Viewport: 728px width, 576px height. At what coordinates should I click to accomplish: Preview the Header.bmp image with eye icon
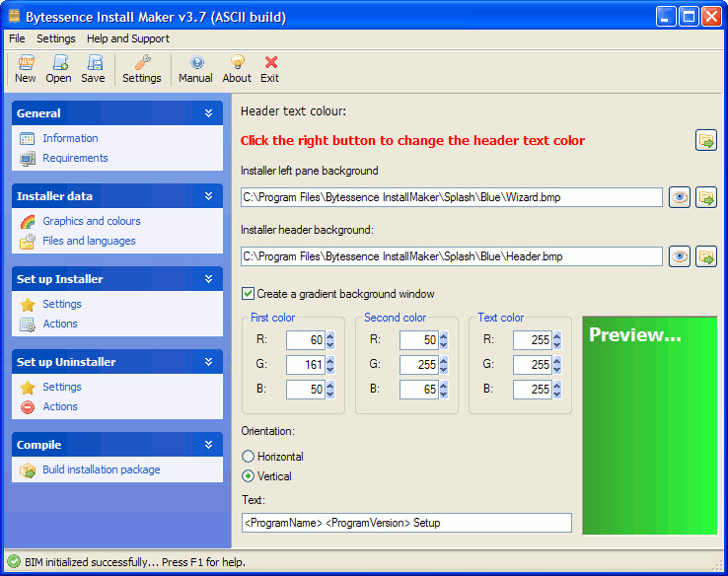point(680,256)
